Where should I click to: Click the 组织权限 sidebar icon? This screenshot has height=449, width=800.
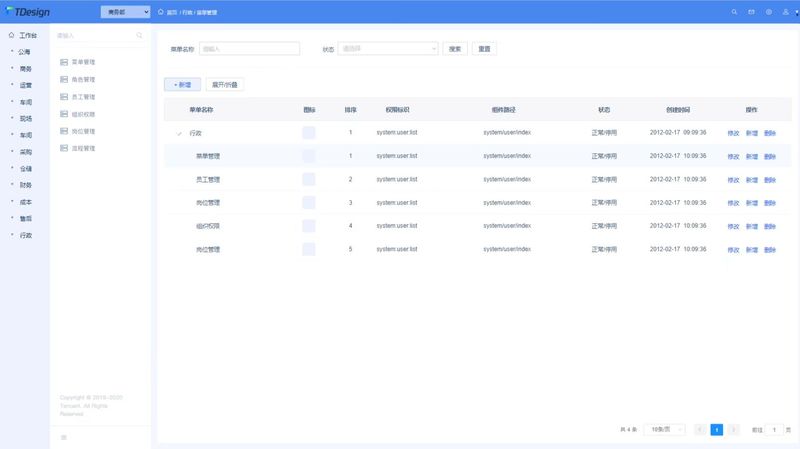pyautogui.click(x=64, y=114)
